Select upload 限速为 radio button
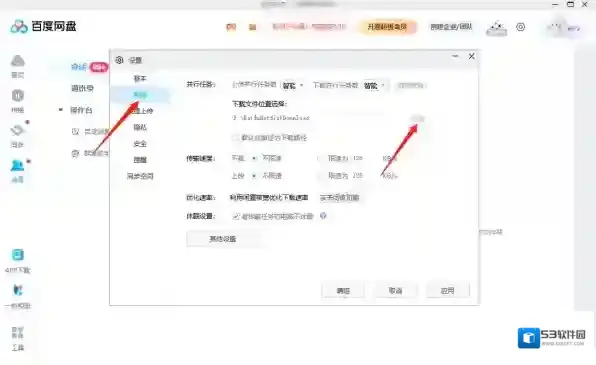Image resolution: width=596 pixels, height=365 pixels. pyautogui.click(x=320, y=176)
